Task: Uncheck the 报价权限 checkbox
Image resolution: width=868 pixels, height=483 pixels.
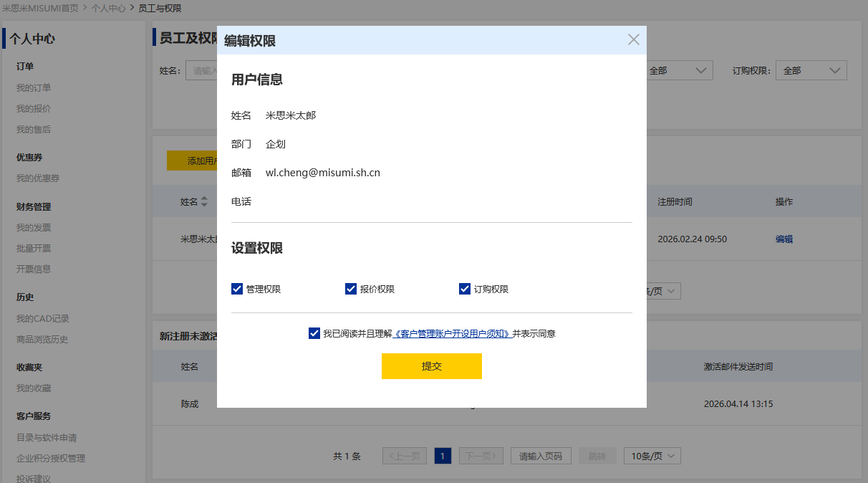Action: (x=351, y=289)
